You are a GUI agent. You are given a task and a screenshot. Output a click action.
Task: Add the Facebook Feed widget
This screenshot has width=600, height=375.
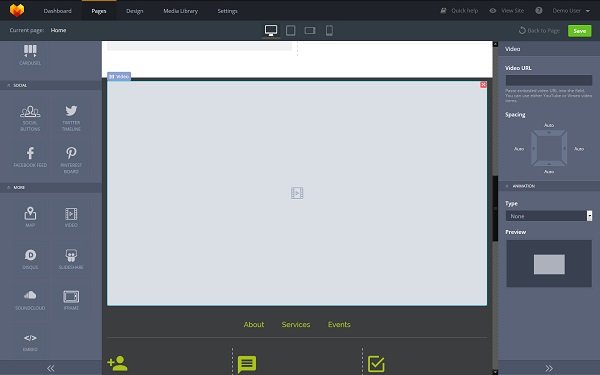click(x=30, y=158)
